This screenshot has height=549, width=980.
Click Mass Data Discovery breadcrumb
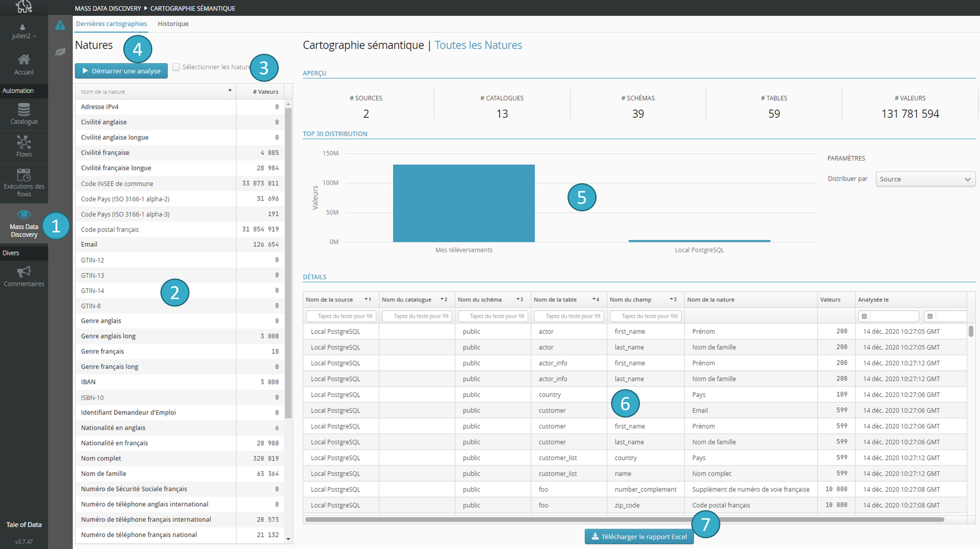point(108,8)
